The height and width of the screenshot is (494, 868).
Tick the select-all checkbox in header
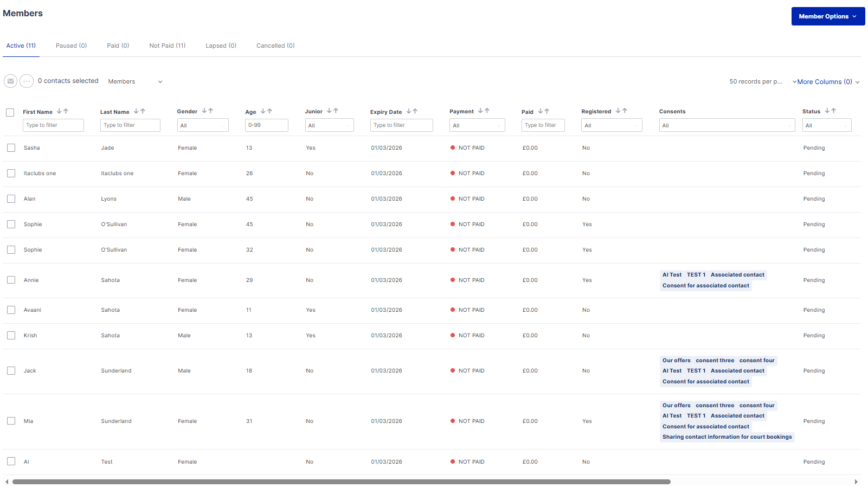10,113
